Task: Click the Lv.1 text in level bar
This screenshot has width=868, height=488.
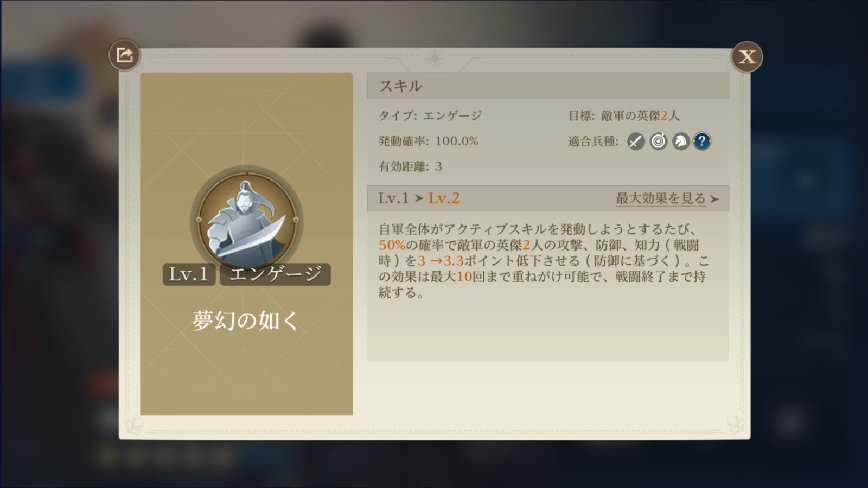Action: point(393,198)
